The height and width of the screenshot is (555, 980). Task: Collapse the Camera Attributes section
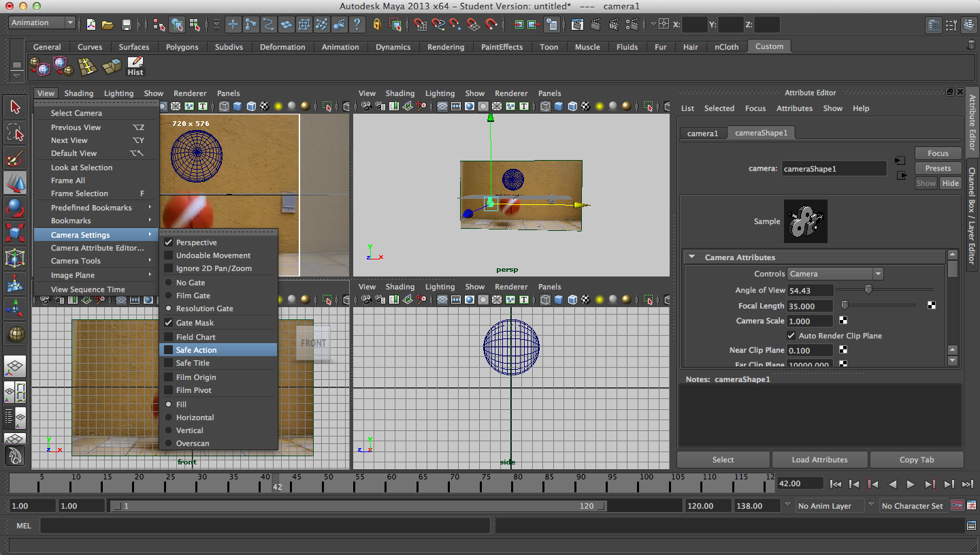pyautogui.click(x=692, y=257)
